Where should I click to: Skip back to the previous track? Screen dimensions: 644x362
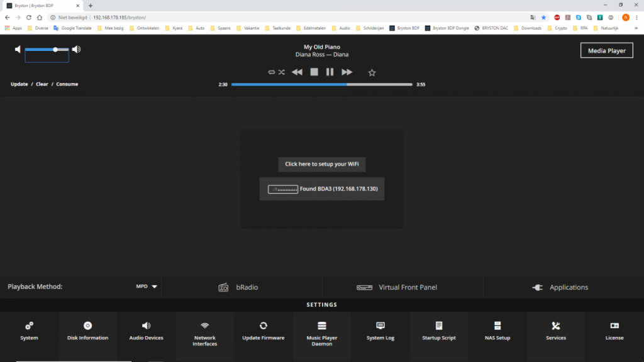[x=297, y=72]
